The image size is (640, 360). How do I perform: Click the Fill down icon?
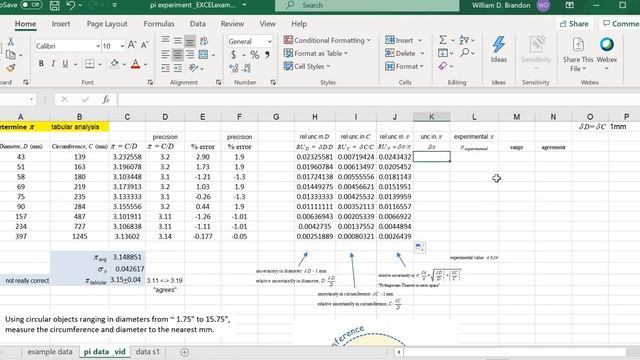point(443,53)
